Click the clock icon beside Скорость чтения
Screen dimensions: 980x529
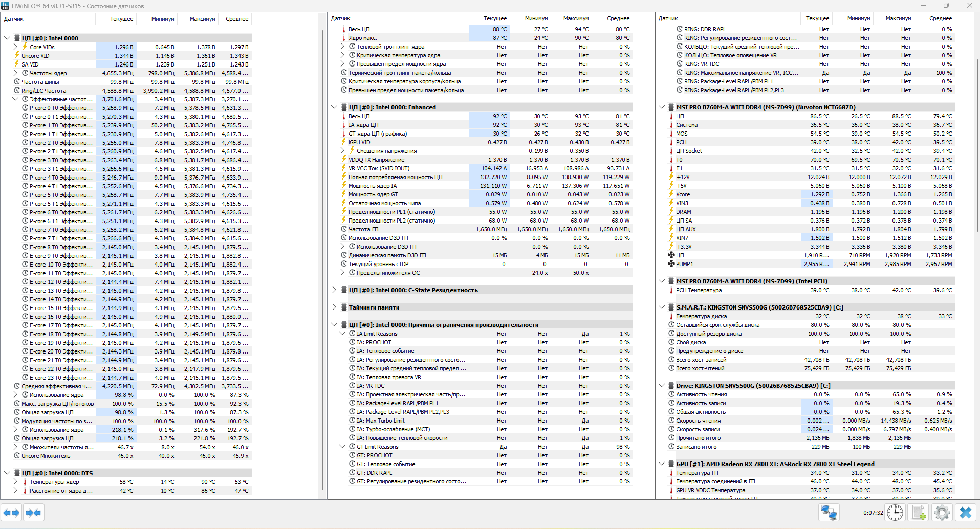pos(671,421)
